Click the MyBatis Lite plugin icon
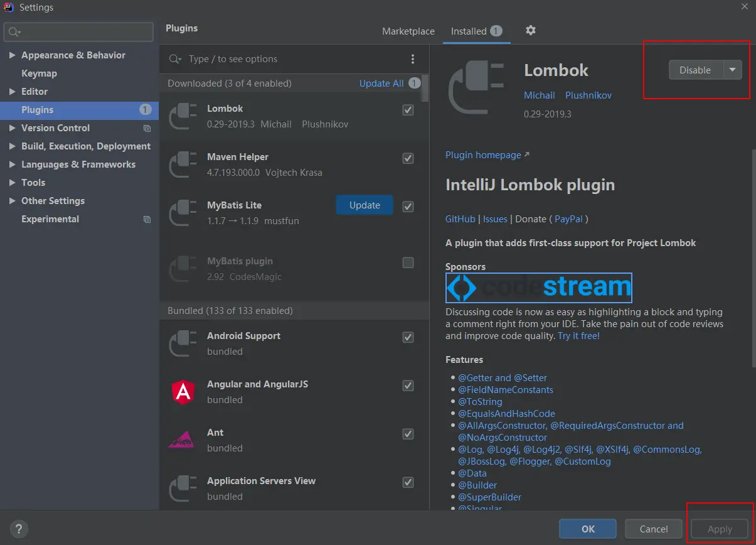This screenshot has height=545, width=756. pos(183,213)
